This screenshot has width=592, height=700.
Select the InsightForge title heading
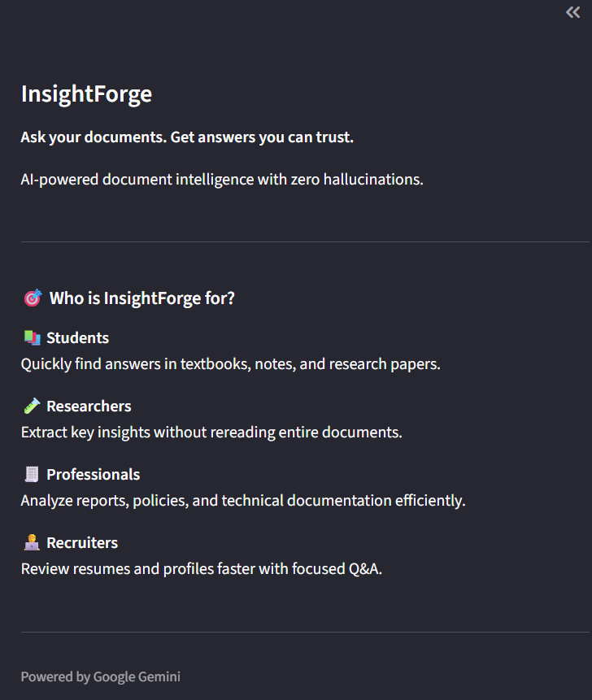(87, 93)
